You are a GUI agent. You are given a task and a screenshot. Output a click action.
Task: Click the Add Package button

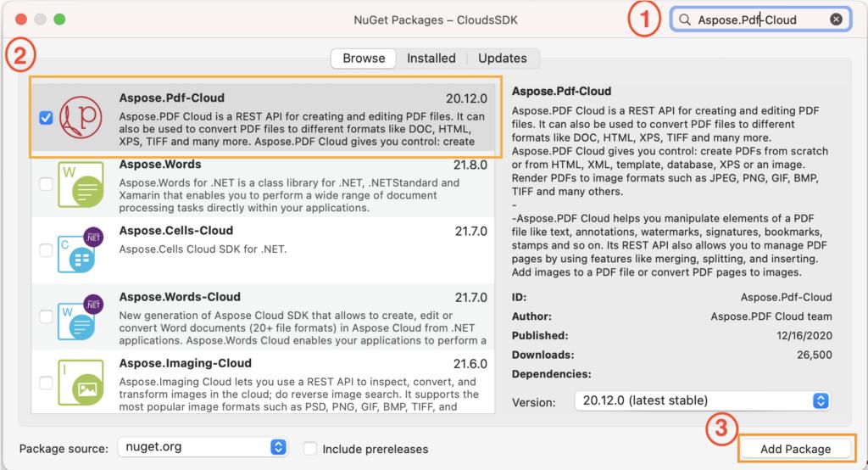pos(794,448)
